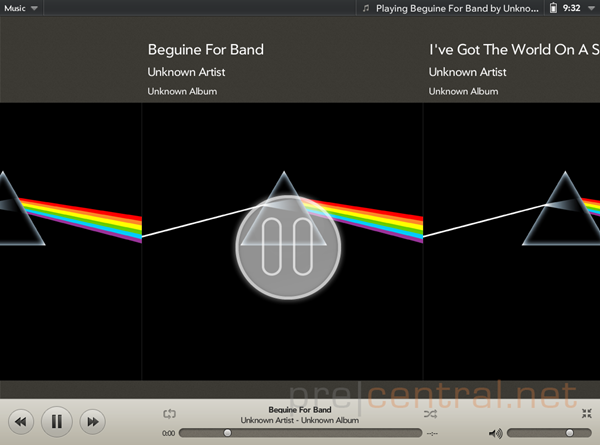The image size is (600, 445).
Task: Click the I've Got The World On A song title
Action: click(514, 50)
